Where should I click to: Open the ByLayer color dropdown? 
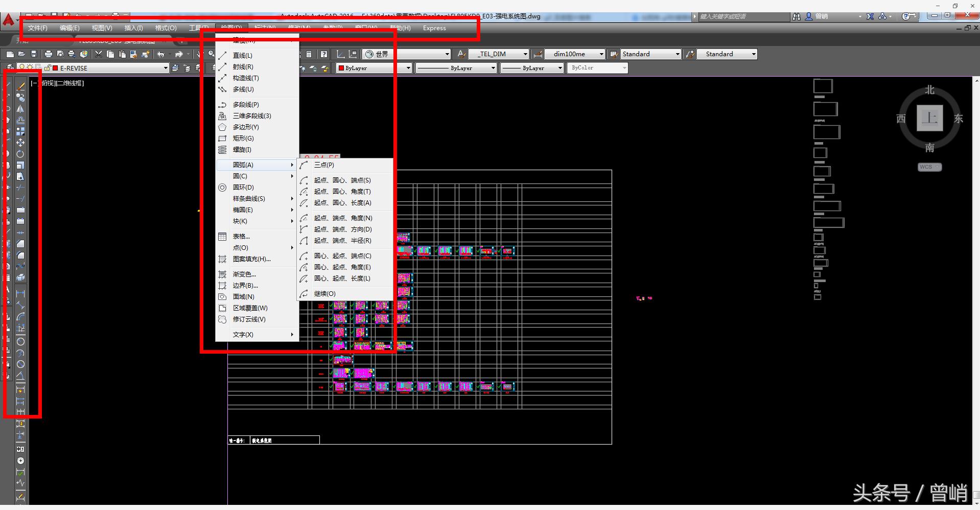click(x=408, y=68)
